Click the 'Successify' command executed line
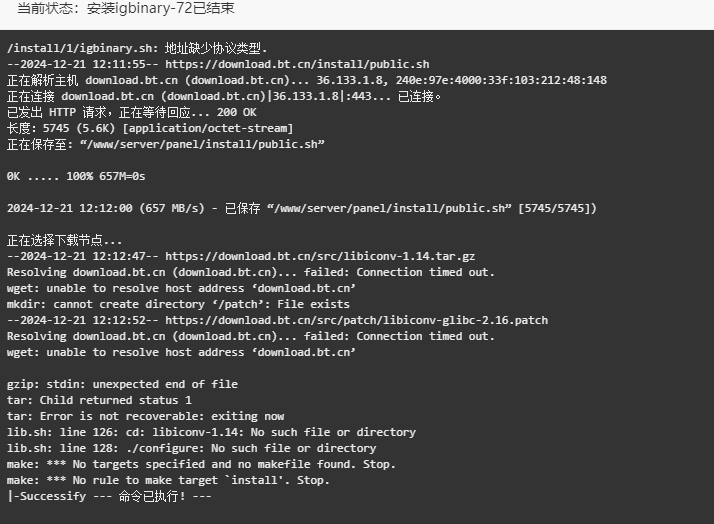Image resolution: width=714 pixels, height=524 pixels. pyautogui.click(x=109, y=496)
